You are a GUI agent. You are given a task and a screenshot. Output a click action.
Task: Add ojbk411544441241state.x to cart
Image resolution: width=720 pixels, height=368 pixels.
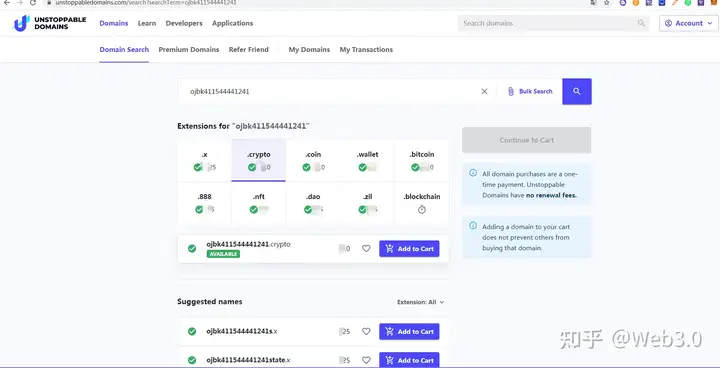[x=409, y=360]
